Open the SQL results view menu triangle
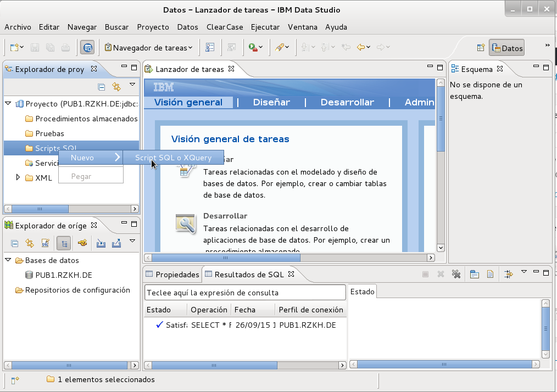Image resolution: width=557 pixels, height=392 pixels. click(x=524, y=272)
